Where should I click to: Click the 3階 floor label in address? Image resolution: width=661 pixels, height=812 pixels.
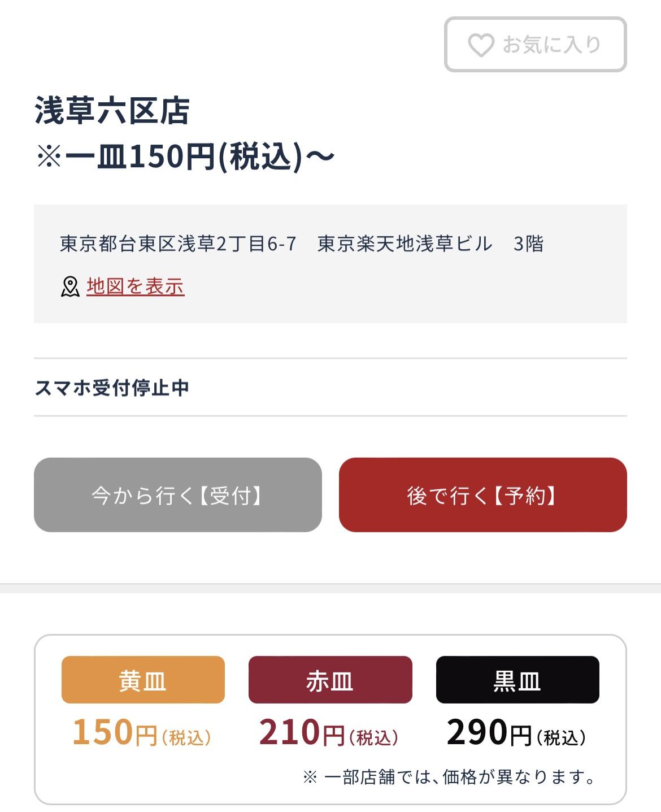528,244
